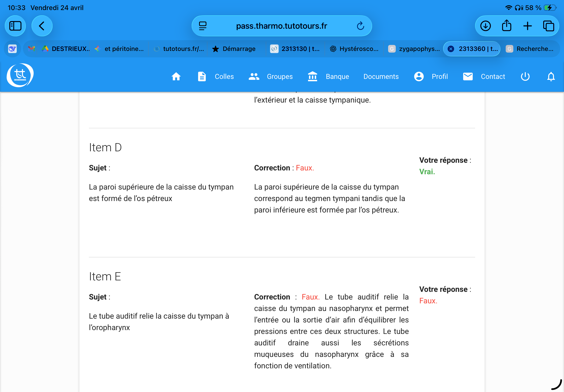Click 'fonction de ventilation.' text
564x392 pixels.
[x=293, y=366]
